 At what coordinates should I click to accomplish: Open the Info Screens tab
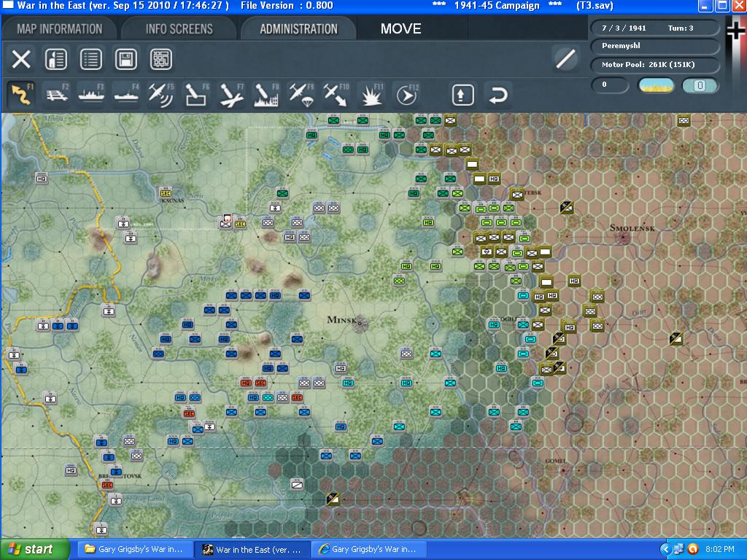tap(179, 28)
